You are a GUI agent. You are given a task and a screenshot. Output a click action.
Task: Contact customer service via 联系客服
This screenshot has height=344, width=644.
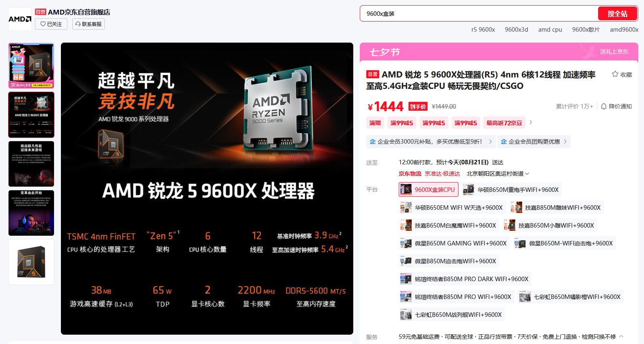(89, 24)
